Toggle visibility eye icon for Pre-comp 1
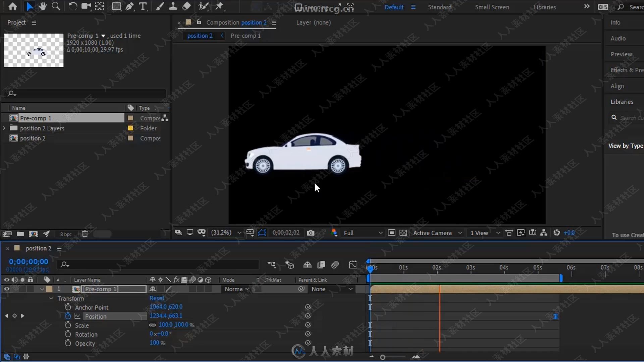Viewport: 644px width, 362px height. click(6, 289)
